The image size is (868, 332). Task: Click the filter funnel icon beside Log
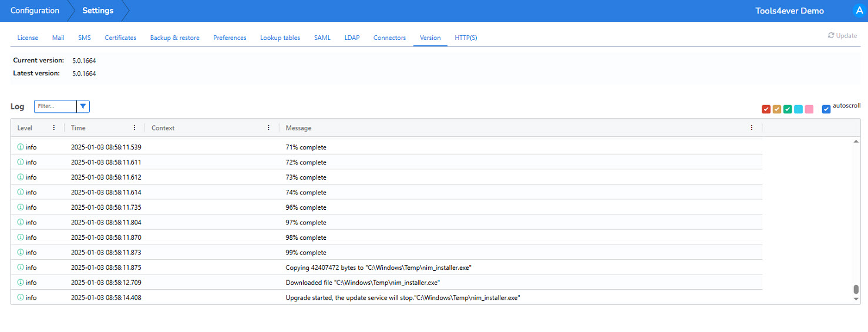pyautogui.click(x=83, y=106)
